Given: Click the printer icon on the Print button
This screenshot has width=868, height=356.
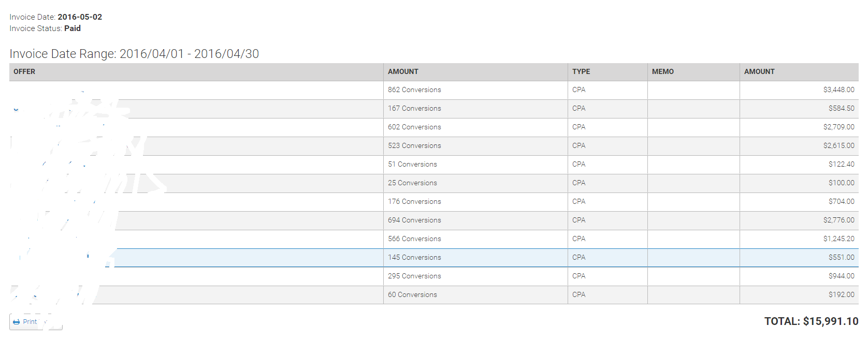Looking at the screenshot, I should coord(17,322).
